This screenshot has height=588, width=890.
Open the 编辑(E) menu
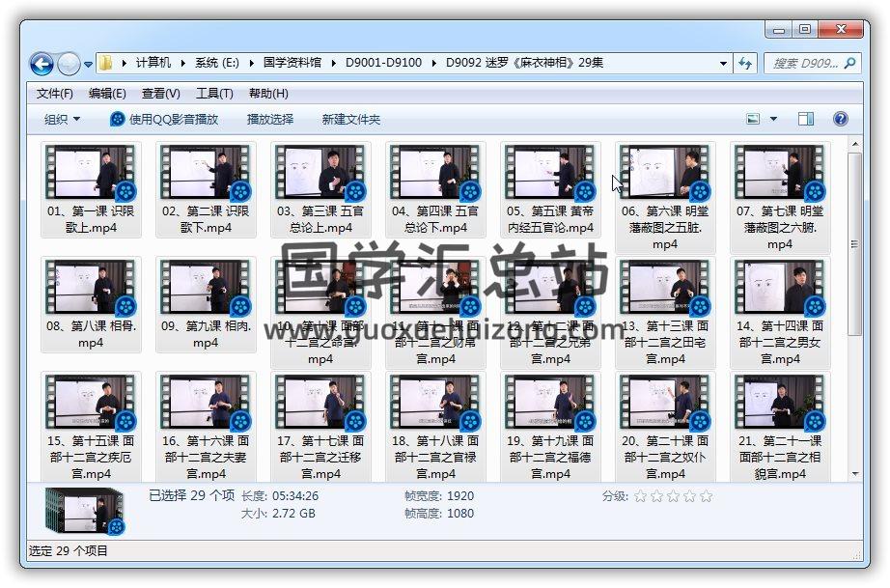[107, 94]
